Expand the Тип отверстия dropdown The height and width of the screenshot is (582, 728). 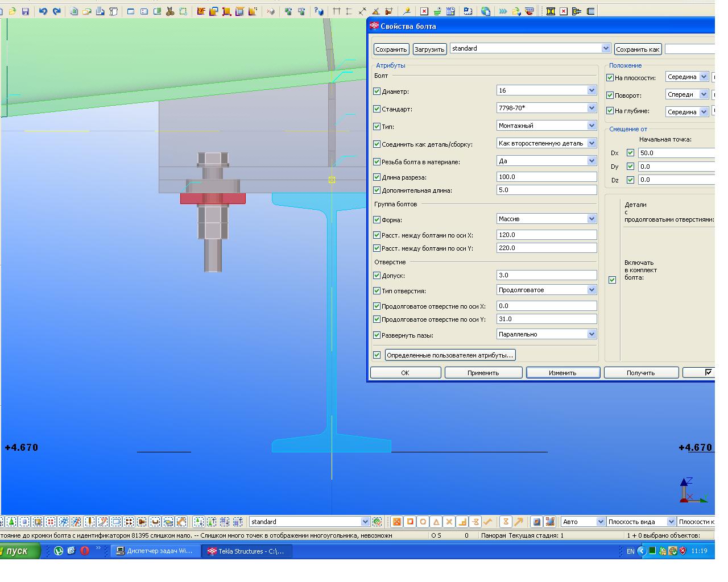point(591,290)
